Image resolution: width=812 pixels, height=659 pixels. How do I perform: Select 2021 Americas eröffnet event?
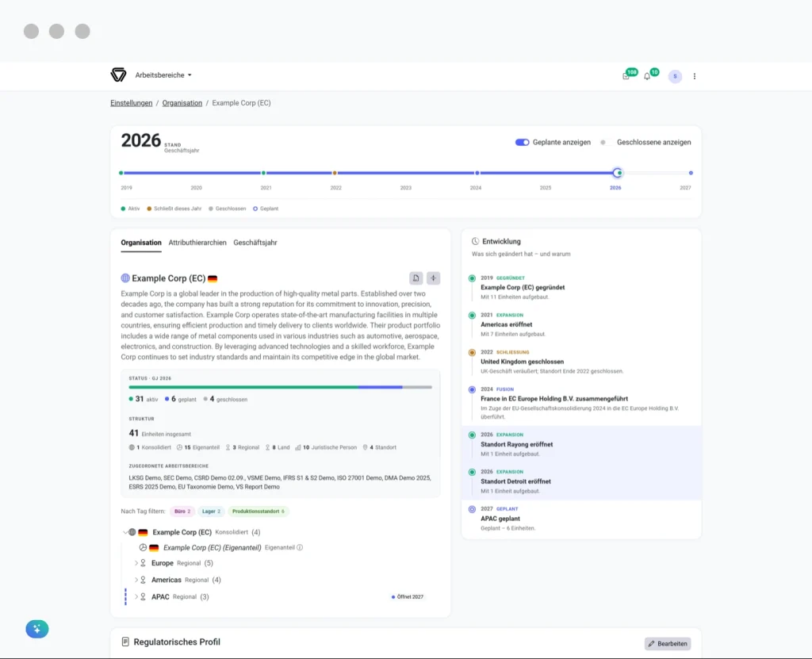(581, 324)
